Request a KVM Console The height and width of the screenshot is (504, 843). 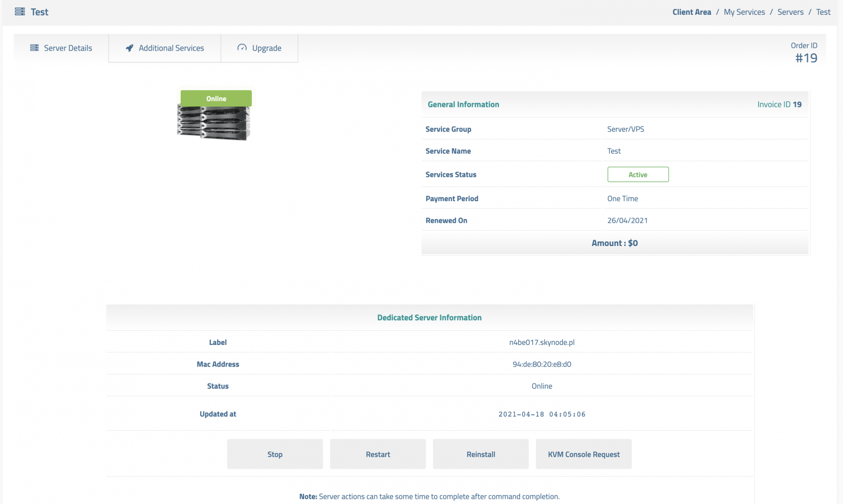584,454
